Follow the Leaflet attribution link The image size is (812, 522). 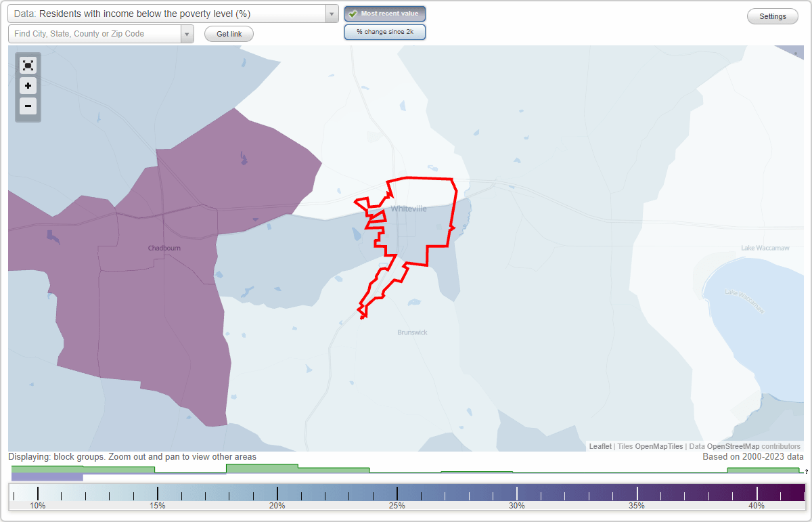click(599, 446)
